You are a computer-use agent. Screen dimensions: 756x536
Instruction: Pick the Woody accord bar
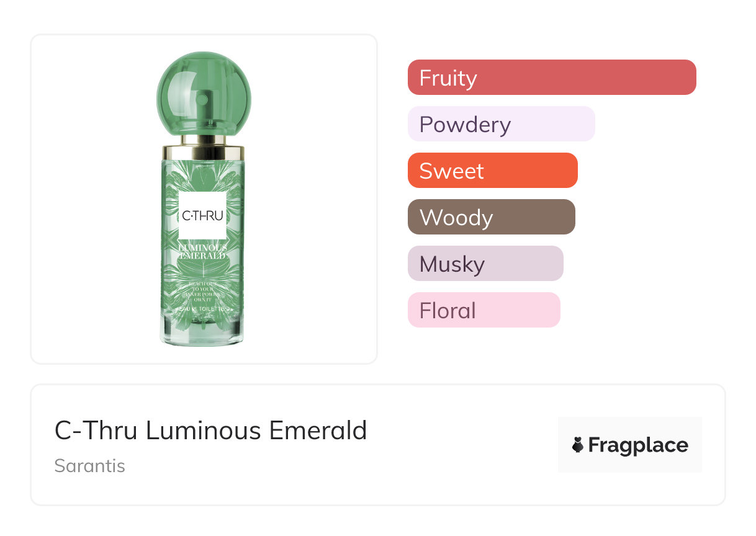point(491,217)
